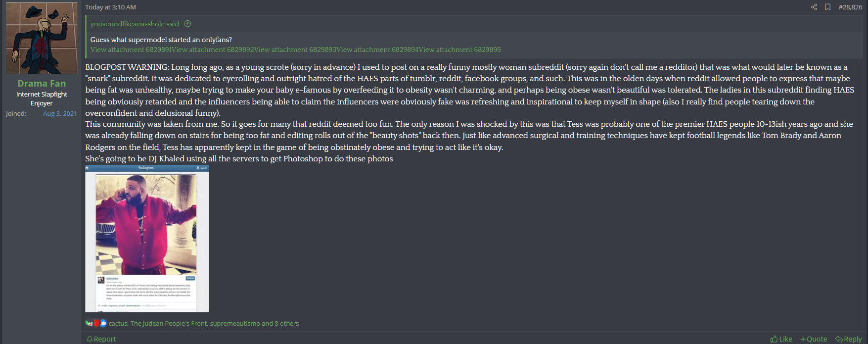Viewport: 868px width, 344px height.
Task: Click the share post icon
Action: pos(814,7)
